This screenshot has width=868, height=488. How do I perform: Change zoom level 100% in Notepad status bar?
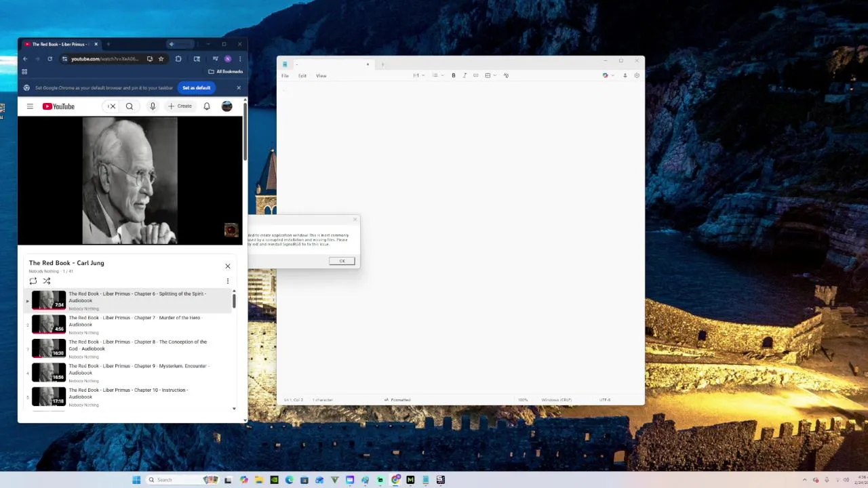pos(523,400)
